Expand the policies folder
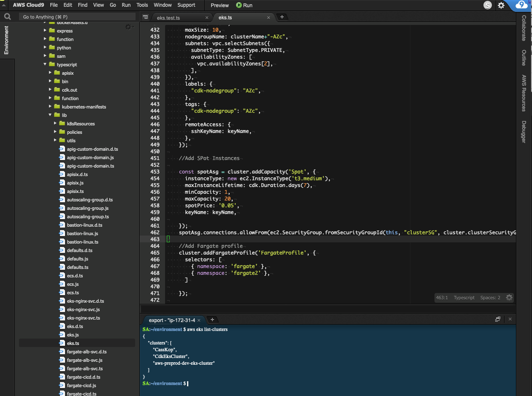Image resolution: width=532 pixels, height=396 pixels. click(x=56, y=132)
